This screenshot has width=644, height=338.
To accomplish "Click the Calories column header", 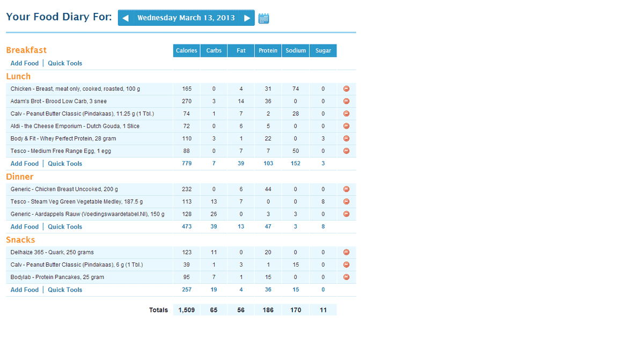I will tap(186, 50).
